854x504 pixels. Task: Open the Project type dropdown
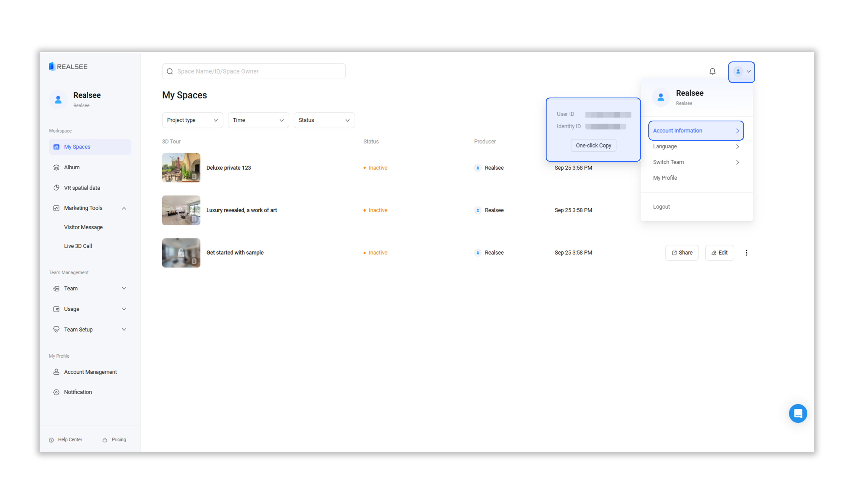point(192,120)
